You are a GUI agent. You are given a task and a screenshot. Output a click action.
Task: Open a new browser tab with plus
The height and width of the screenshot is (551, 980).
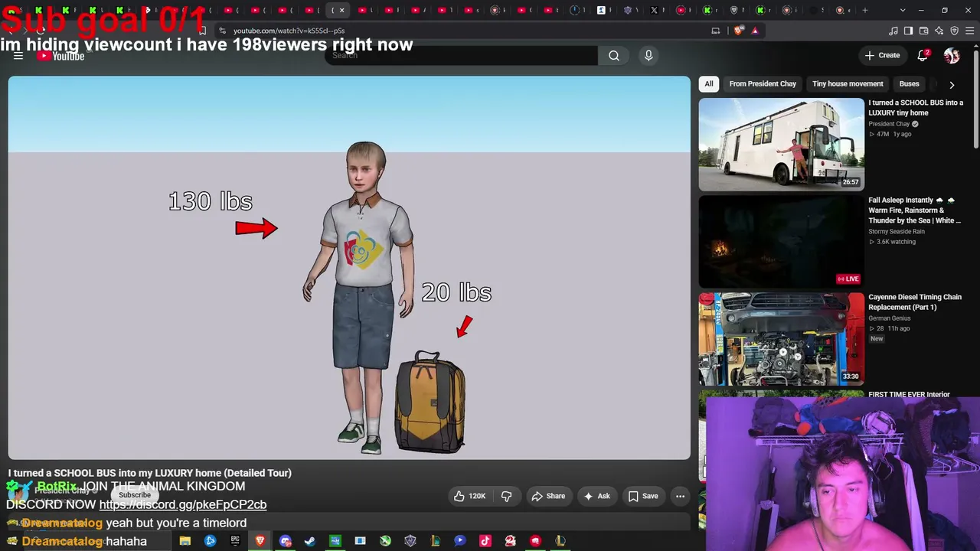pyautogui.click(x=865, y=10)
